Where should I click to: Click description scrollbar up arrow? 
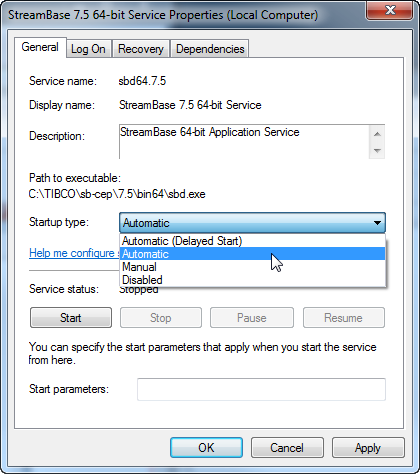pyautogui.click(x=377, y=134)
